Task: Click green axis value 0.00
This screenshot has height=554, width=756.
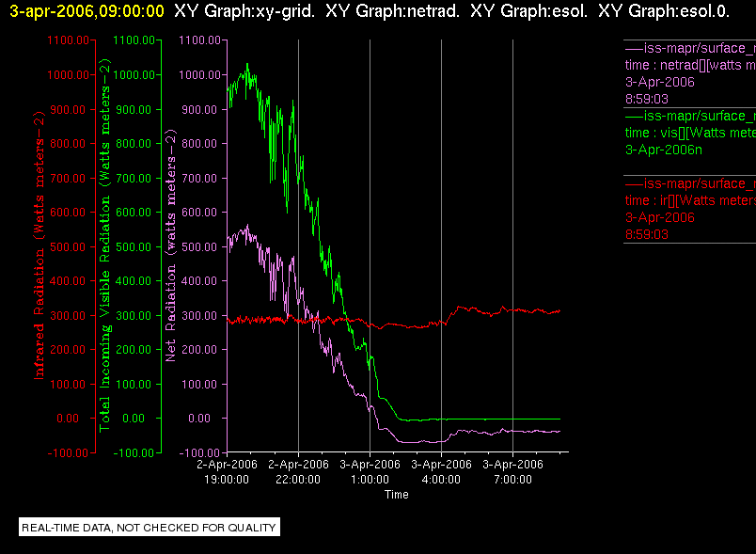Action: [x=134, y=419]
